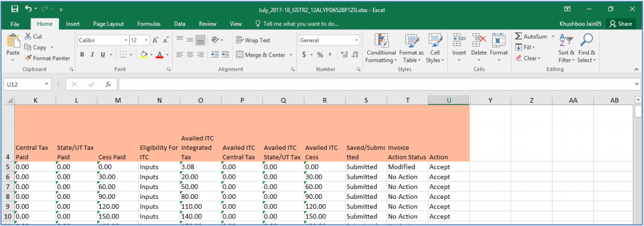Increase indent
Image resolution: width=644 pixels, height=226 pixels.
225,54
